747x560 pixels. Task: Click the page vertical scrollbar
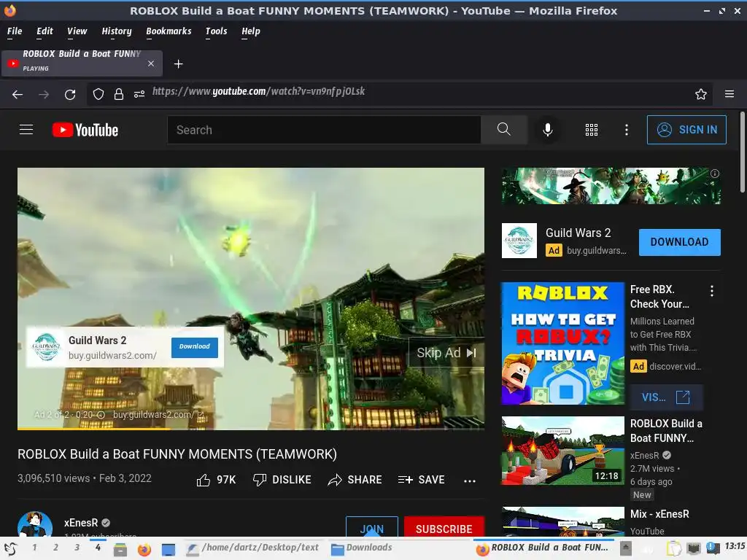tap(742, 152)
